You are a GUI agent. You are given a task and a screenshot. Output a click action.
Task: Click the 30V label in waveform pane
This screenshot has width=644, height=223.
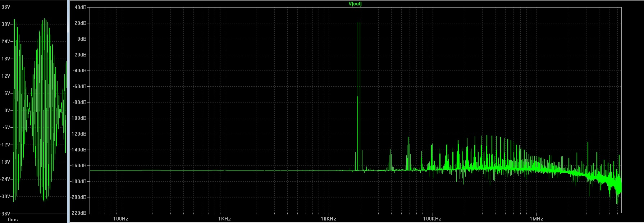[x=6, y=24]
